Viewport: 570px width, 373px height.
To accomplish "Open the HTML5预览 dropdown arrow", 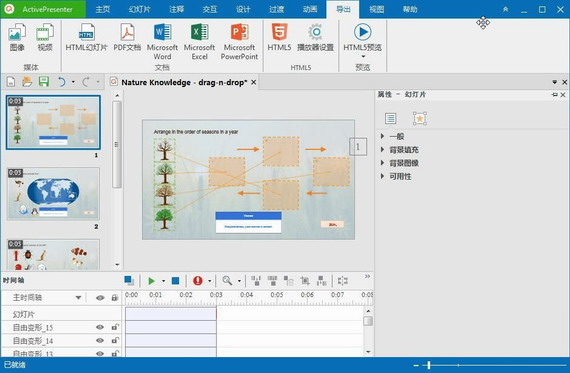I will (363, 57).
